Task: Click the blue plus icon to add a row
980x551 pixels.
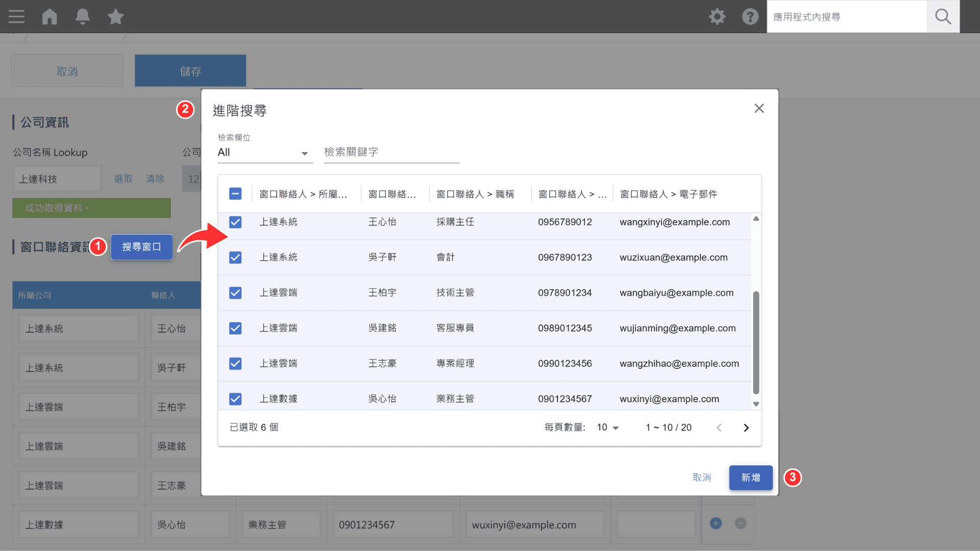Action: [716, 523]
